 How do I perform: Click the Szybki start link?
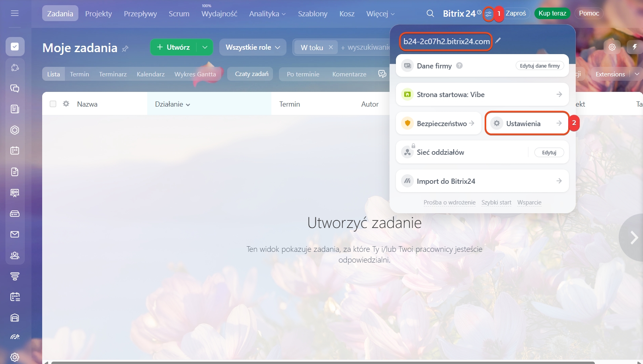[496, 202]
